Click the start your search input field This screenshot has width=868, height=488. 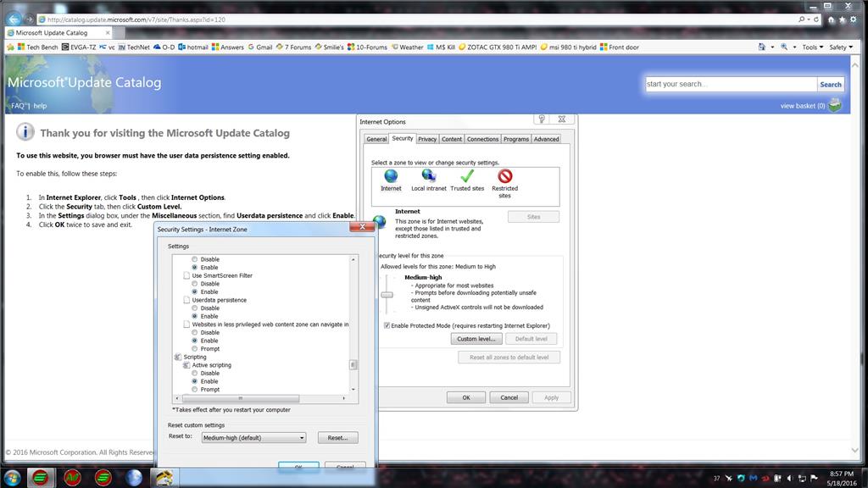tap(731, 84)
